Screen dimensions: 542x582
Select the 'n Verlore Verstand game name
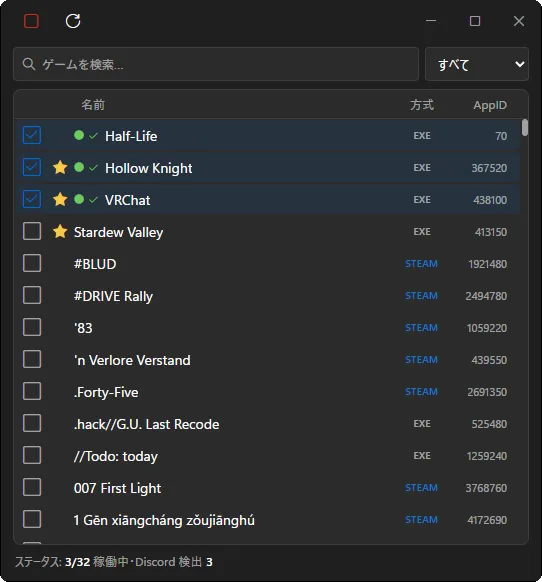[x=132, y=360]
